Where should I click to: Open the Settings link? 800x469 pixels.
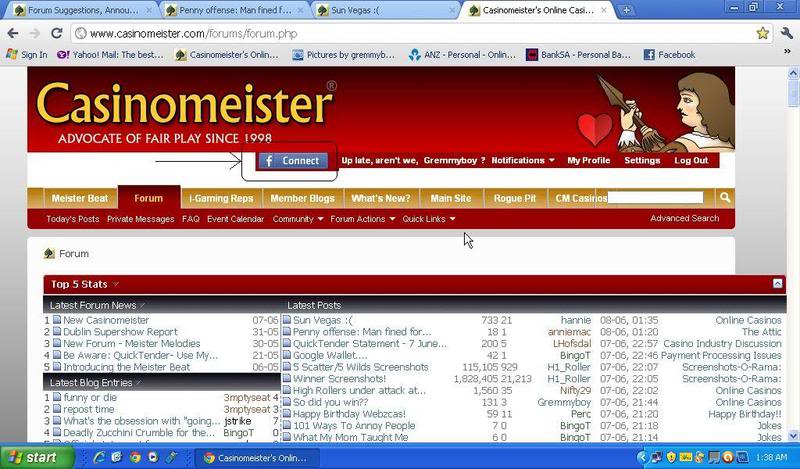pos(642,160)
